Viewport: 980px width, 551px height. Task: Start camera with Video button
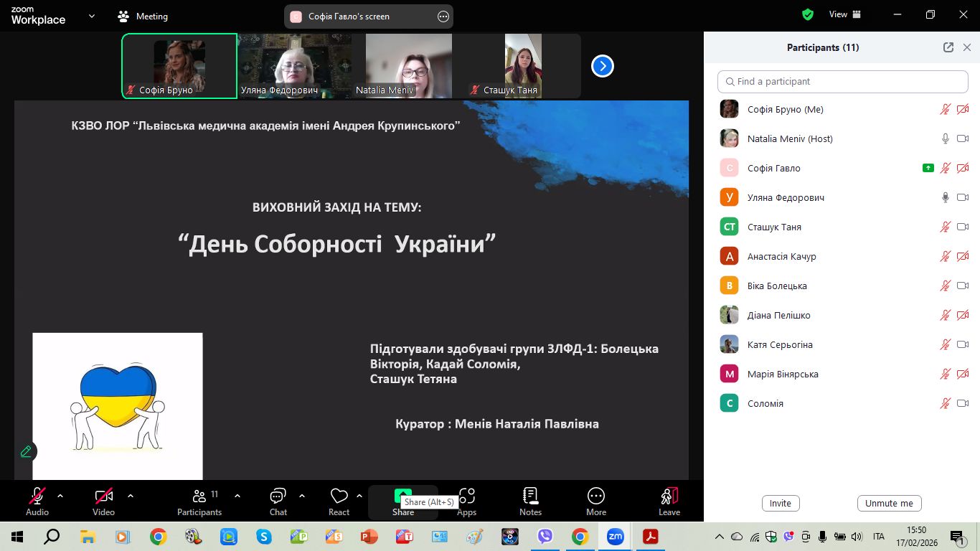[103, 501]
